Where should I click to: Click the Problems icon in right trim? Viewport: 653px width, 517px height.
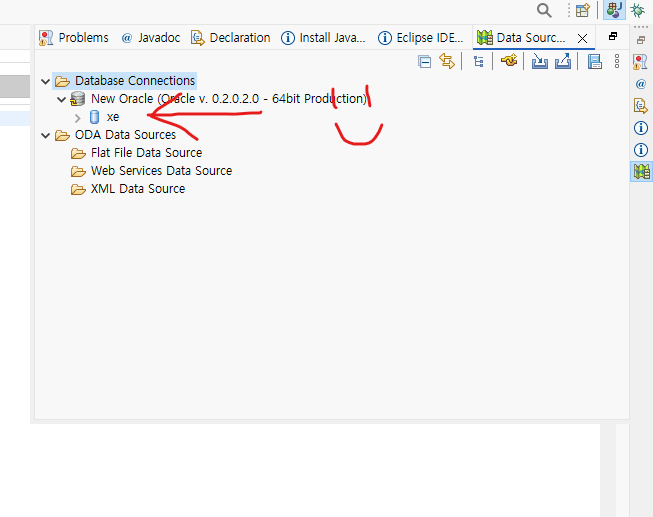[641, 62]
